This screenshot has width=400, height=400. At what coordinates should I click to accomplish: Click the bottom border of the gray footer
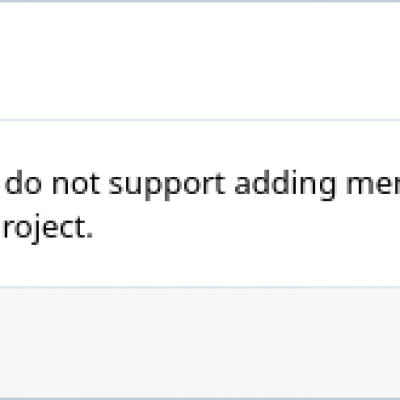point(200,398)
